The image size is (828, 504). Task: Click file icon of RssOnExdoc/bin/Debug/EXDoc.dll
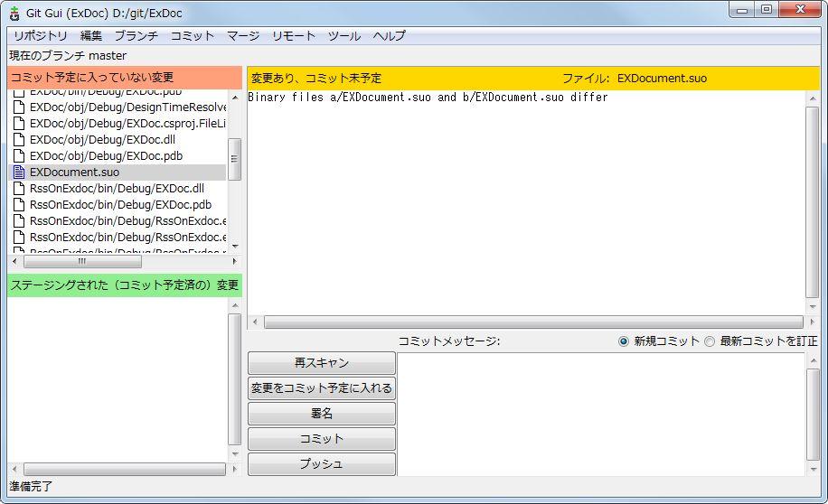[19, 189]
